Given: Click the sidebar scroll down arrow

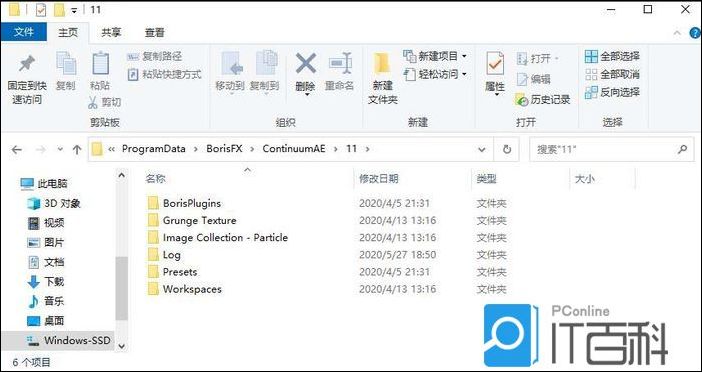Looking at the screenshot, I should click(121, 346).
